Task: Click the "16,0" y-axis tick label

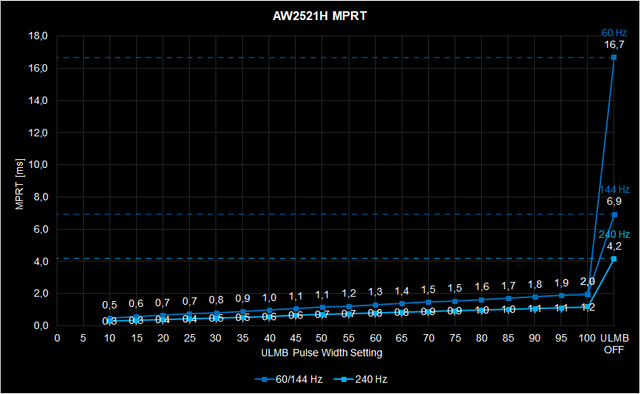Action: coord(38,68)
